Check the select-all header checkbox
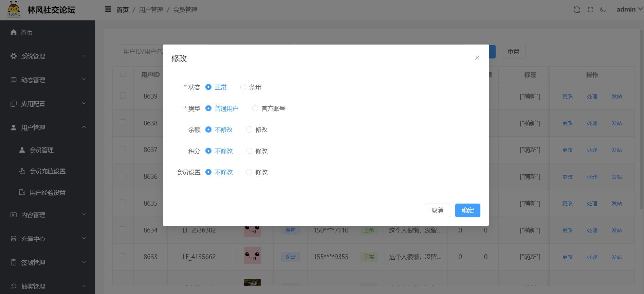 [123, 74]
